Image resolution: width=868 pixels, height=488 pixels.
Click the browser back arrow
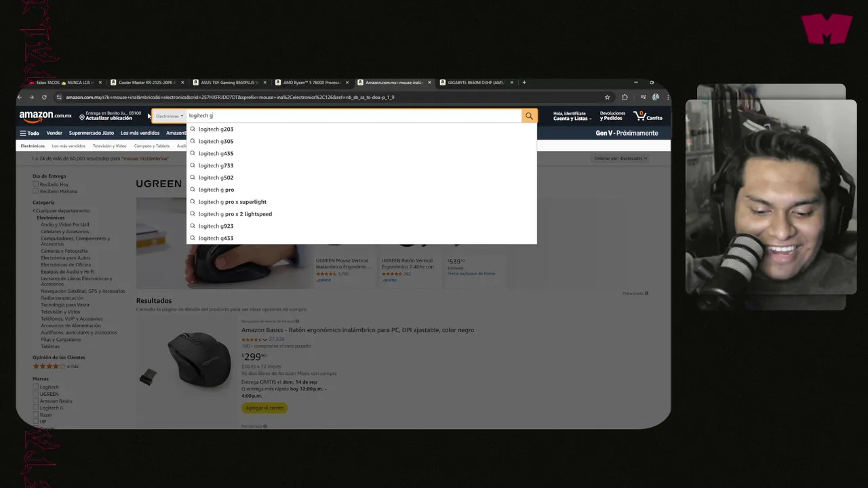[x=20, y=98]
